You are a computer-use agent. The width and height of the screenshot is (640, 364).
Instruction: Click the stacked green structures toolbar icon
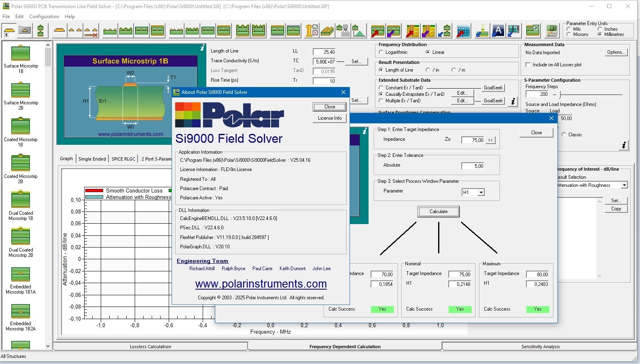click(40, 31)
